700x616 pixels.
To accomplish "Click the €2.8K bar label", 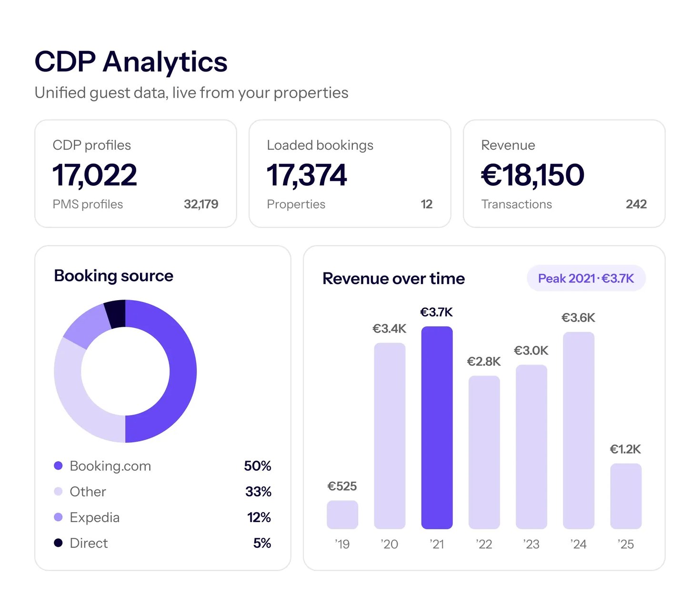I will pos(484,362).
